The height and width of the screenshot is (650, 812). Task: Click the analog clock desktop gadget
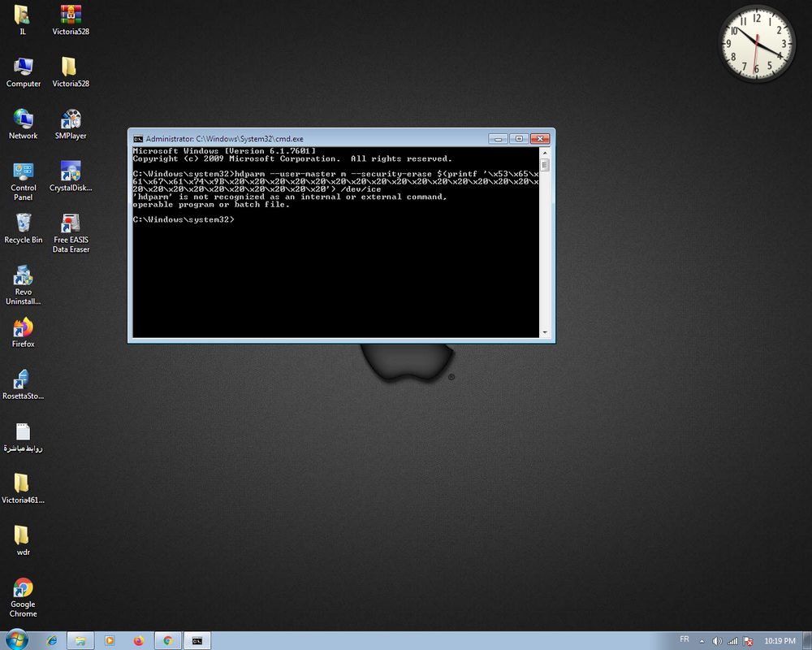(757, 44)
